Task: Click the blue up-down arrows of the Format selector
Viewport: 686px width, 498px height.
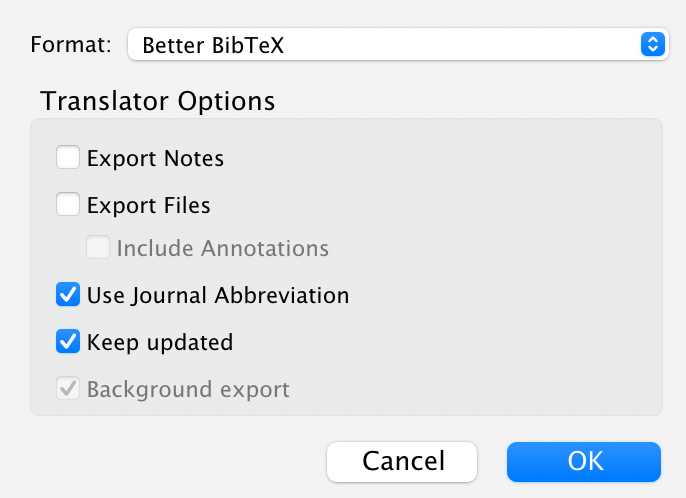Action: (653, 44)
